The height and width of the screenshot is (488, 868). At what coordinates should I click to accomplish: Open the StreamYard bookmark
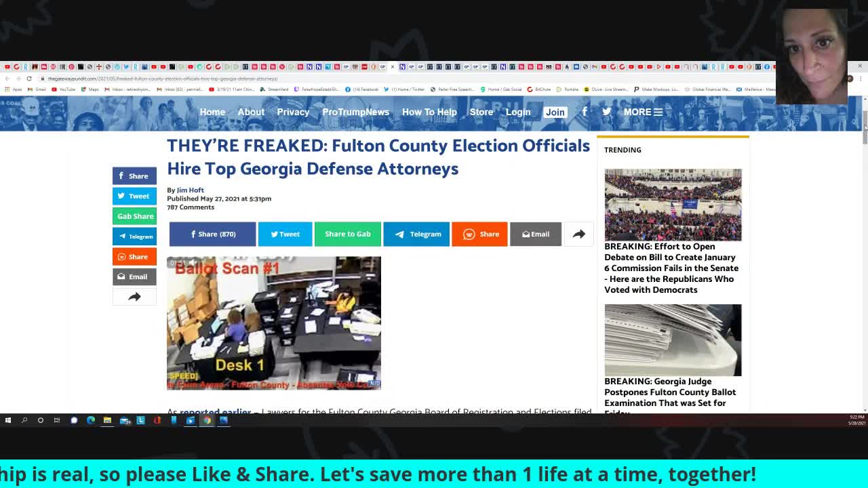coord(274,89)
